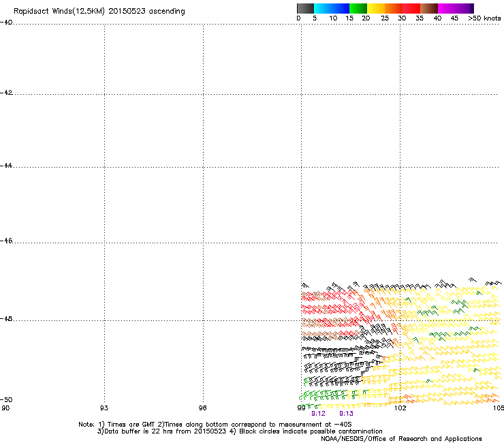Click the legend tick label '25'
The image size is (504, 443).
pyautogui.click(x=385, y=18)
